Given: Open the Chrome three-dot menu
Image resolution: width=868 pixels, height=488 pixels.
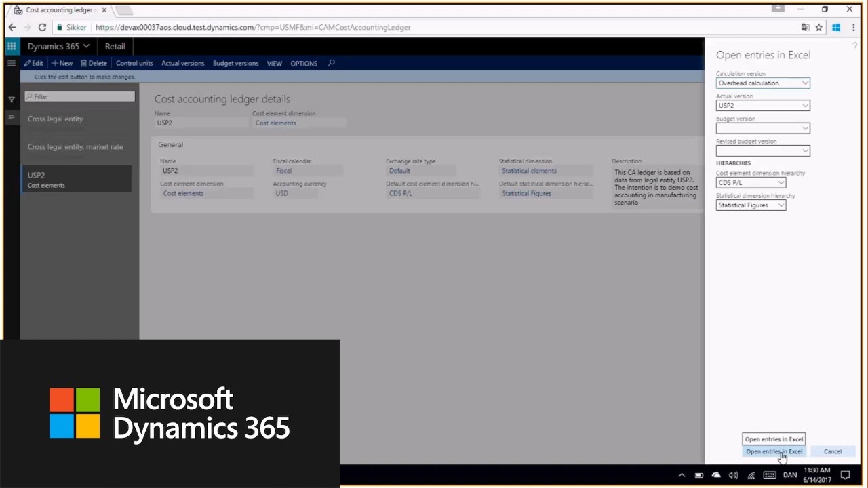Looking at the screenshot, I should tap(852, 27).
